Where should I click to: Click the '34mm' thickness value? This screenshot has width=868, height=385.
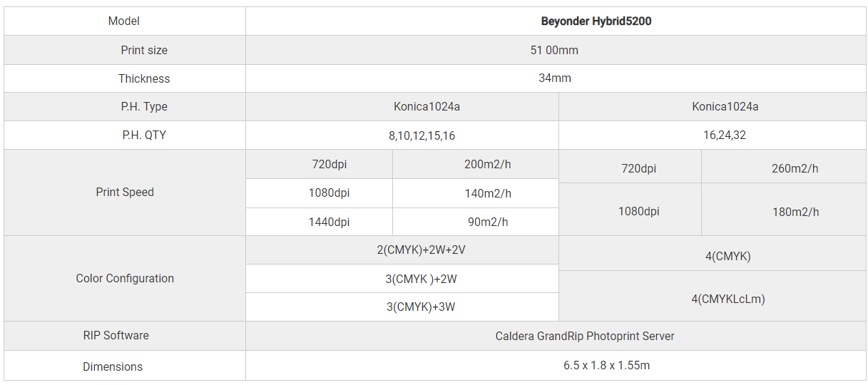[554, 78]
